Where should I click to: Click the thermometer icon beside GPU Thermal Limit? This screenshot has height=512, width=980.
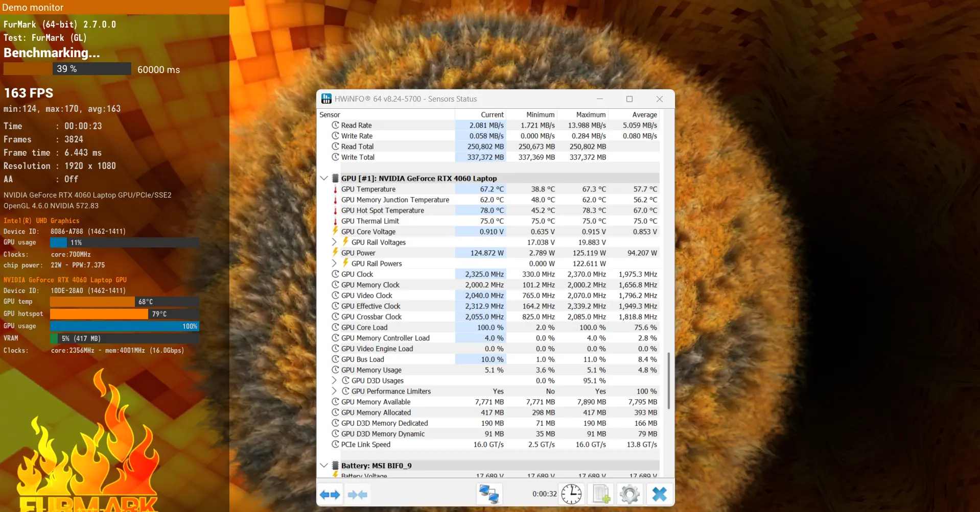pyautogui.click(x=335, y=222)
